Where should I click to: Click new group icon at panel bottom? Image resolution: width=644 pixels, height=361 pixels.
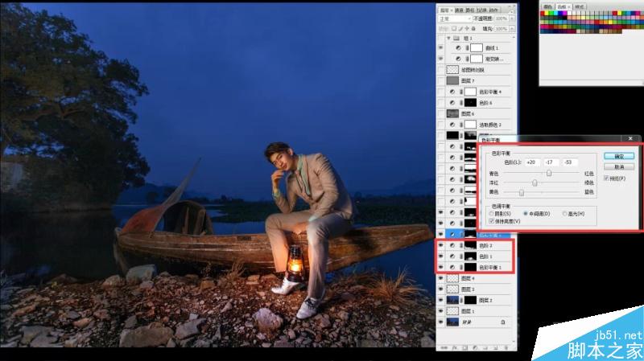(x=485, y=347)
